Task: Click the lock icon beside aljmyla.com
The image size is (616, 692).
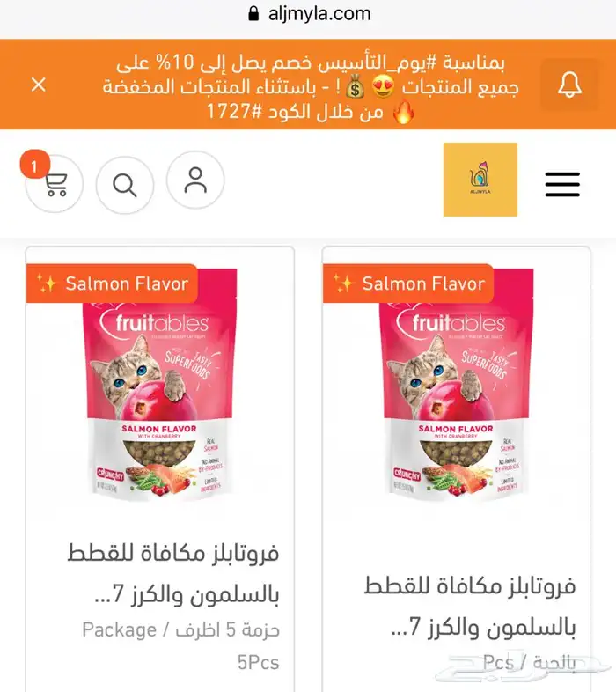Action: pos(253,13)
